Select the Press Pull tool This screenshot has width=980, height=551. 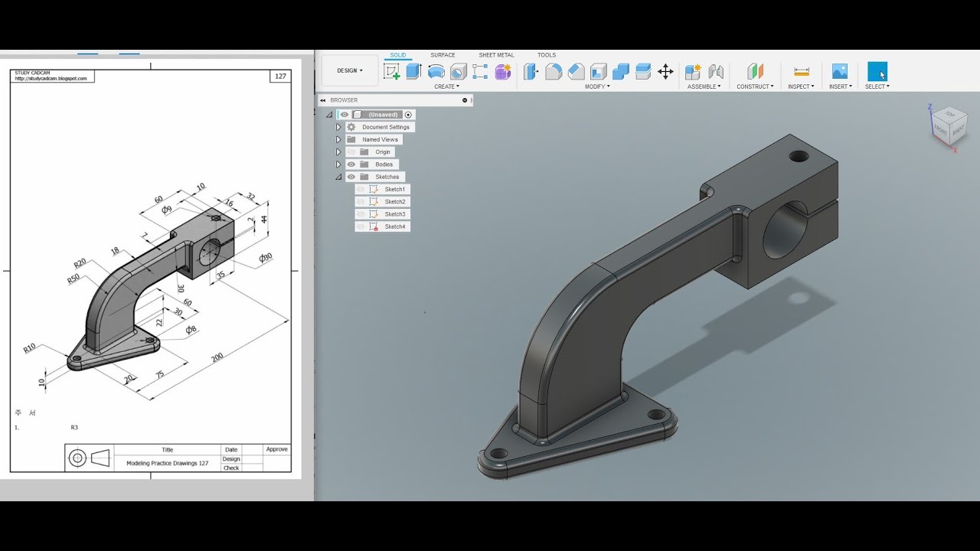(x=531, y=72)
